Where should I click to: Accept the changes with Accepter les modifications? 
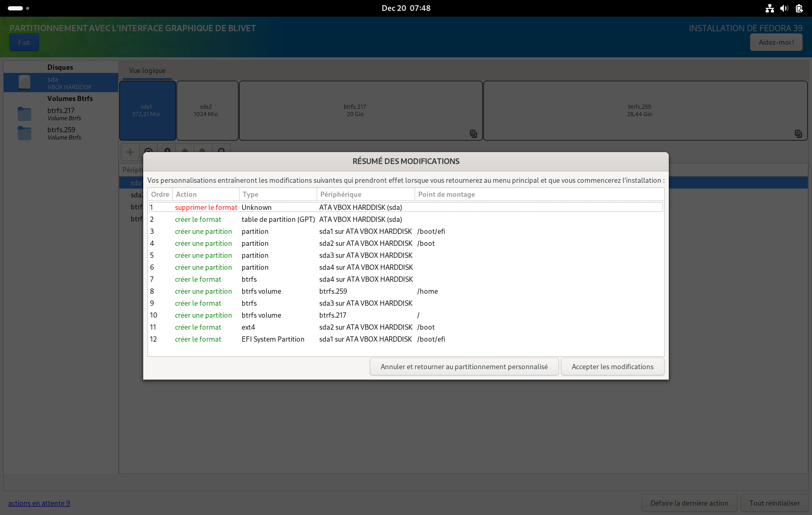[x=612, y=367]
